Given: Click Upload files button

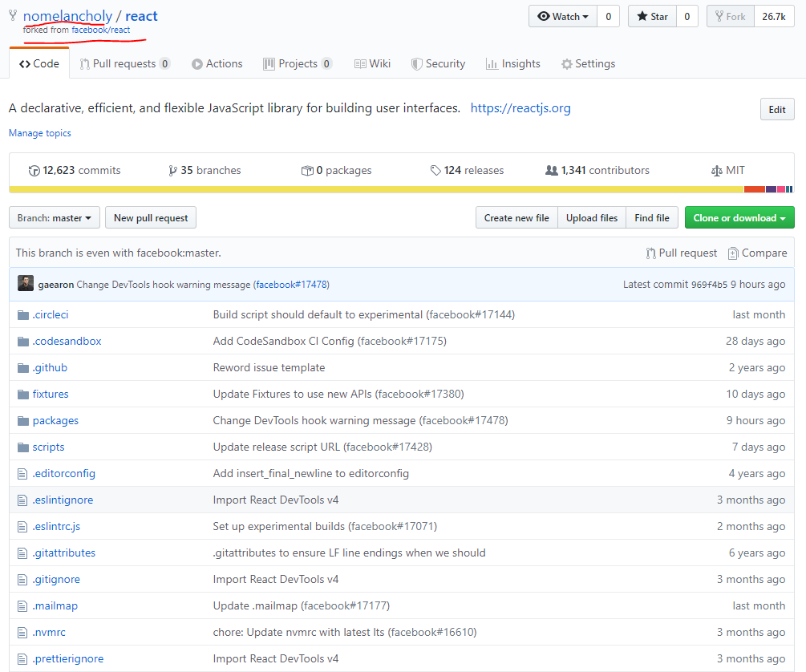Looking at the screenshot, I should tap(592, 218).
